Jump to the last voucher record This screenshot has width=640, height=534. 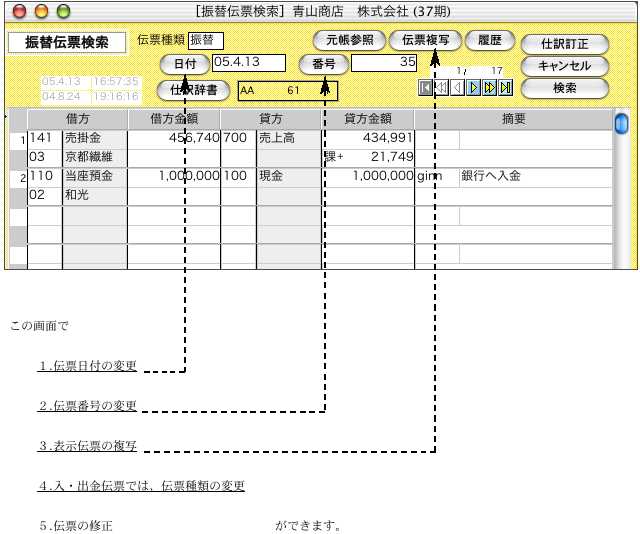[x=505, y=88]
